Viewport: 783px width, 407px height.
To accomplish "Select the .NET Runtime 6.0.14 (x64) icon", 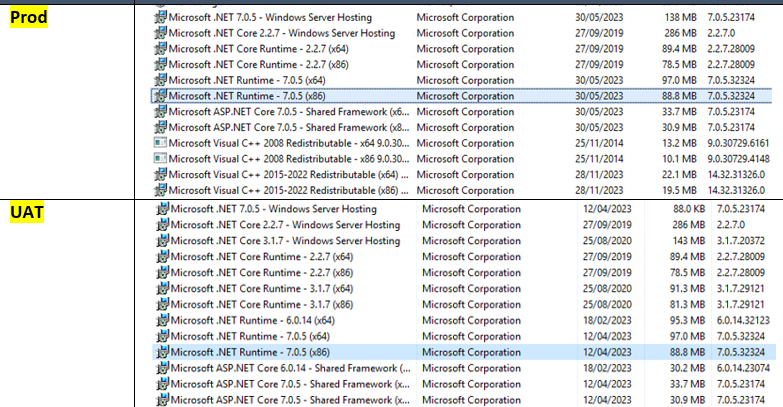I will click(x=163, y=321).
